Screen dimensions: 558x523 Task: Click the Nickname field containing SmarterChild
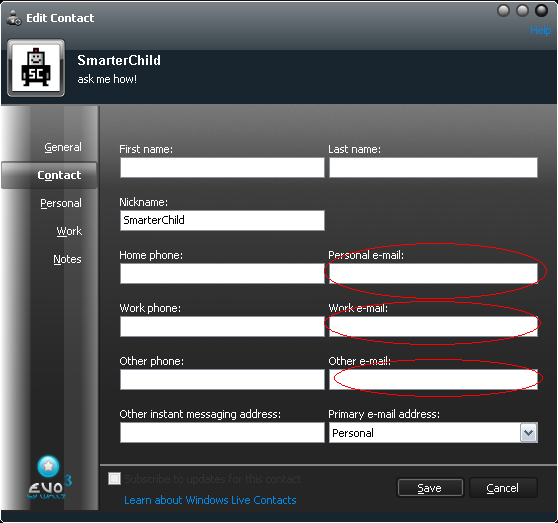coord(222,220)
